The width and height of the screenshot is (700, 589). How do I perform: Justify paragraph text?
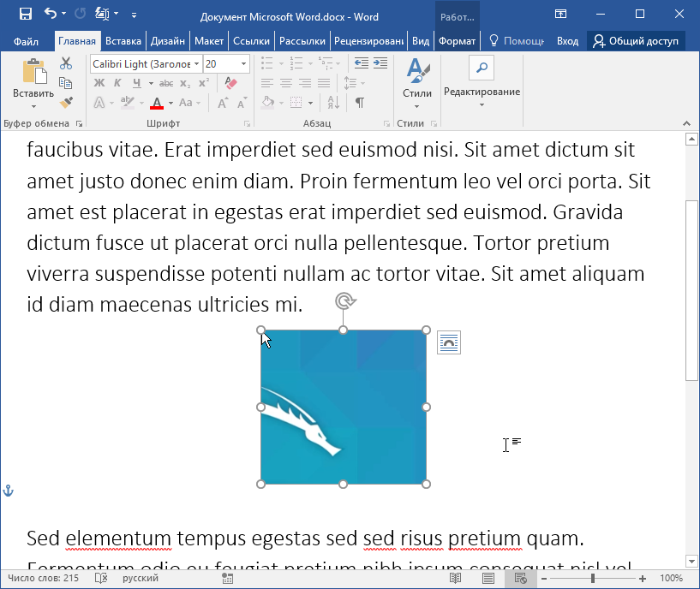[324, 83]
